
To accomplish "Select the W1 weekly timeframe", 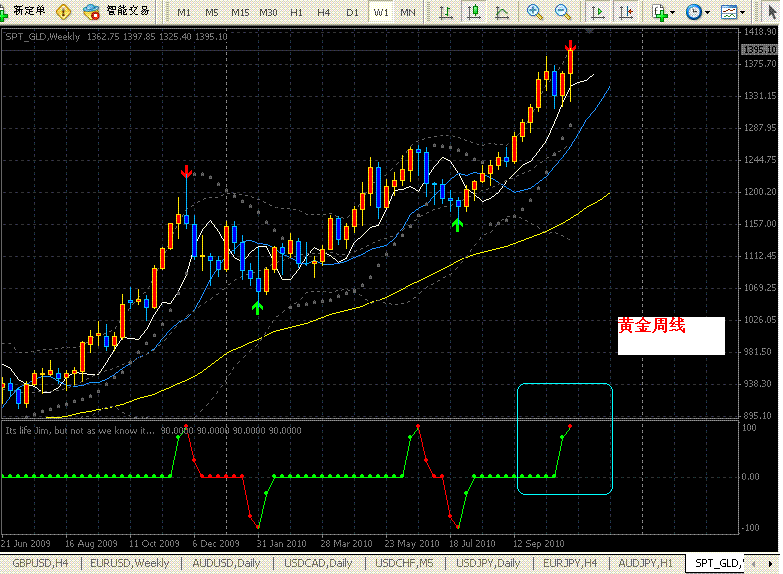I will pyautogui.click(x=381, y=12).
